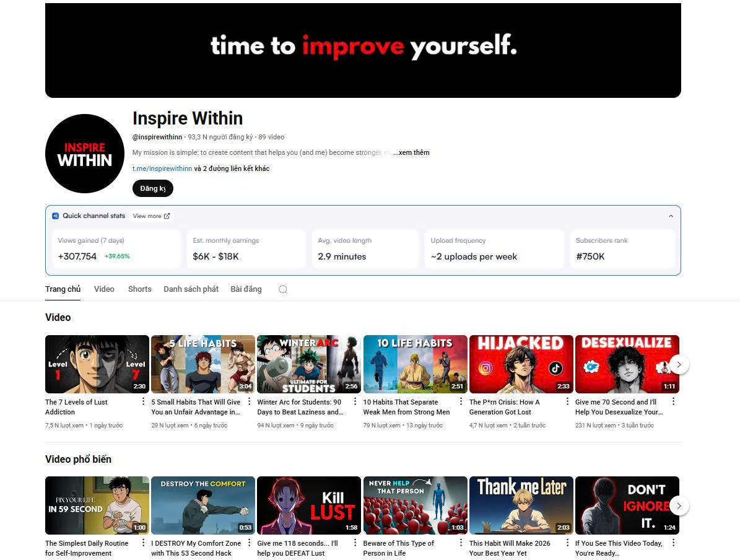Click the Quick channel stats logo icon
The height and width of the screenshot is (560, 740).
tap(56, 216)
